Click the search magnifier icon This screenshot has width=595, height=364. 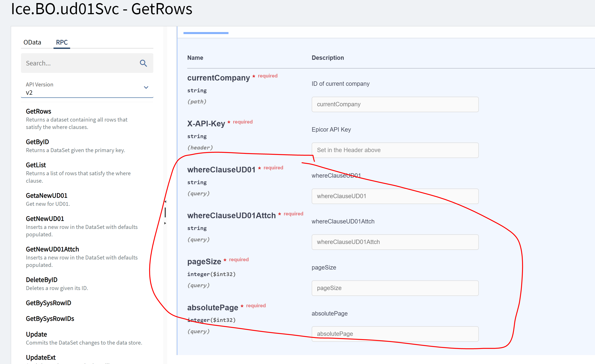click(x=144, y=63)
